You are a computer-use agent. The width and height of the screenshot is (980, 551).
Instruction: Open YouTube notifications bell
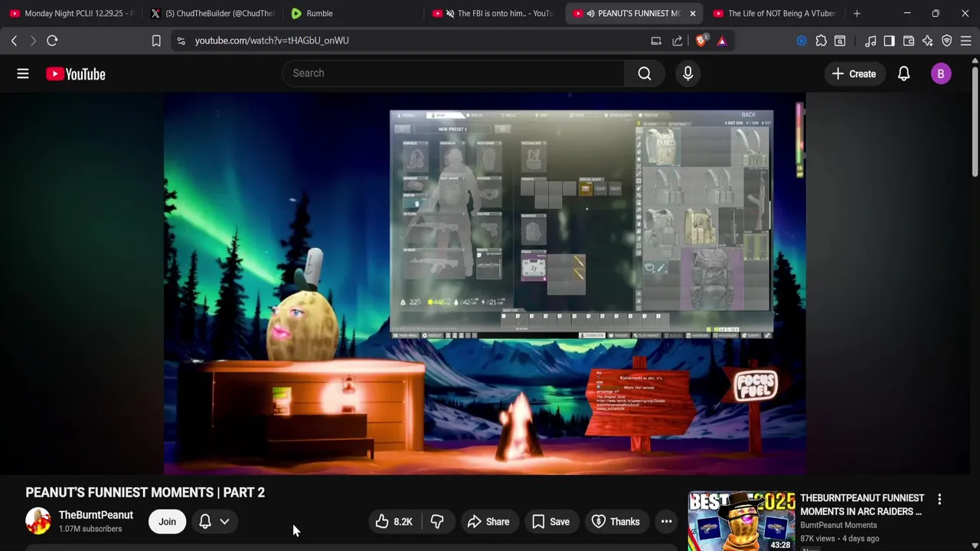903,73
